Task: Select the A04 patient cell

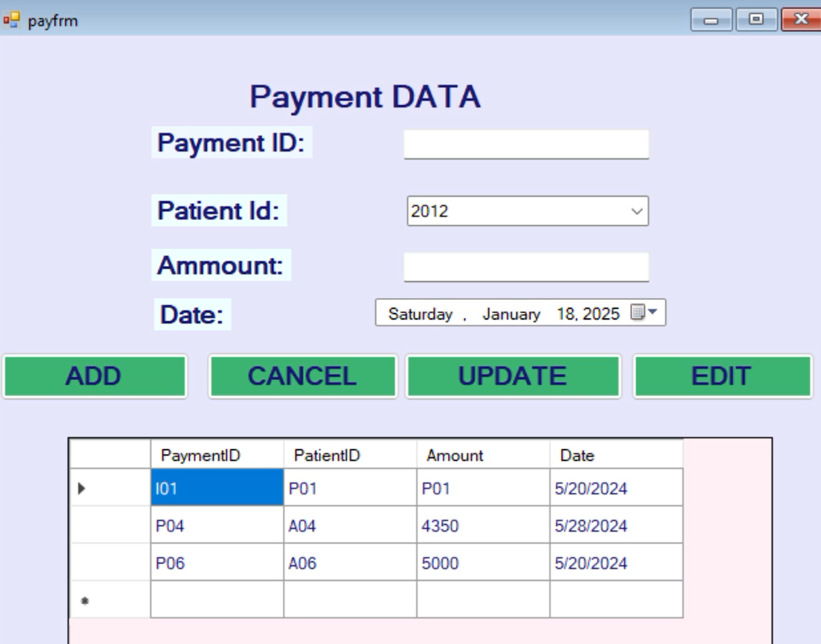Action: tap(350, 525)
